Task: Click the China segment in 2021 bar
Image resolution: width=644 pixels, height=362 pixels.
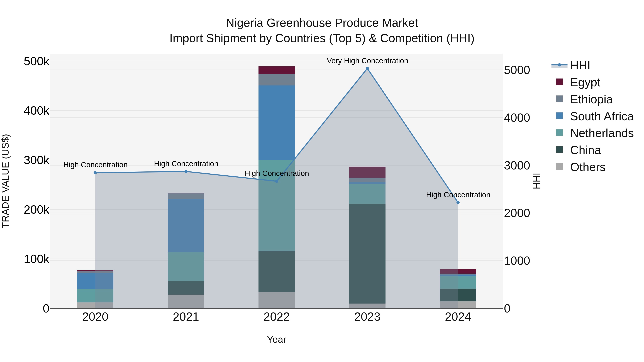Action: pos(186,288)
